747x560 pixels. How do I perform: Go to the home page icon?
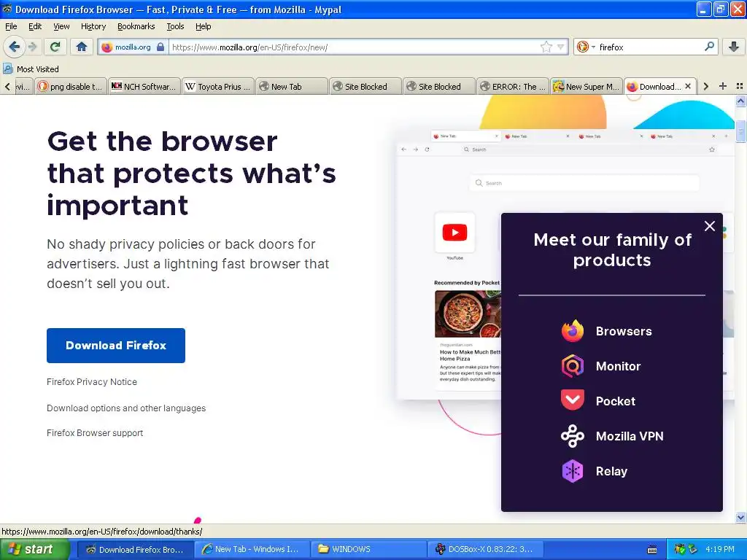click(x=82, y=47)
